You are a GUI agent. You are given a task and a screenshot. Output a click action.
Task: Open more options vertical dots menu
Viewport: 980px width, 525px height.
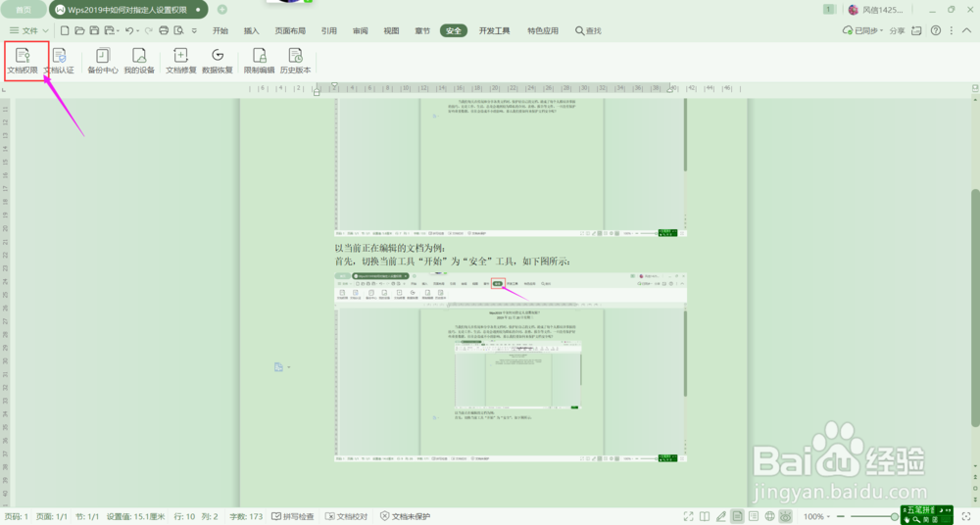(952, 30)
